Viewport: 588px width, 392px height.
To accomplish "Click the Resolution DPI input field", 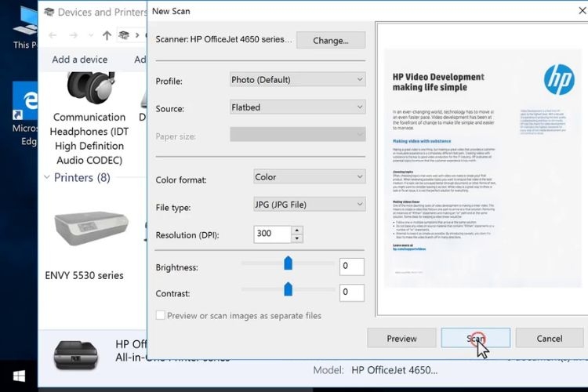I will click(272, 234).
